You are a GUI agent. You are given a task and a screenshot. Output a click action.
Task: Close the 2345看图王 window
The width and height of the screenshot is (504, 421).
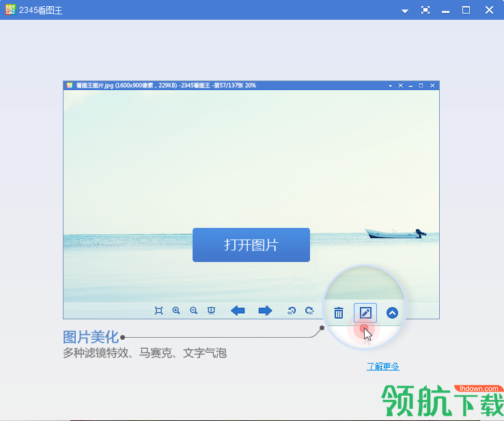coord(489,10)
